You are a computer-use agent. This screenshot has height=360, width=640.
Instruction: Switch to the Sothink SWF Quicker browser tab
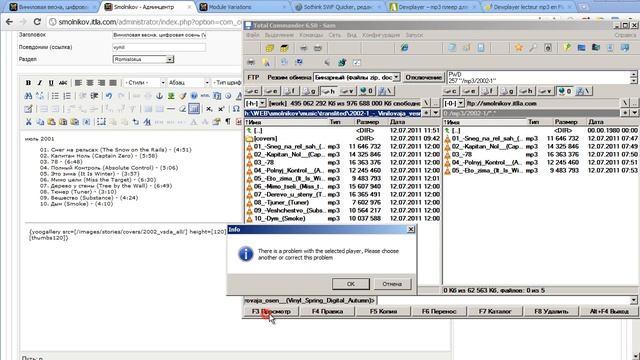(338, 7)
